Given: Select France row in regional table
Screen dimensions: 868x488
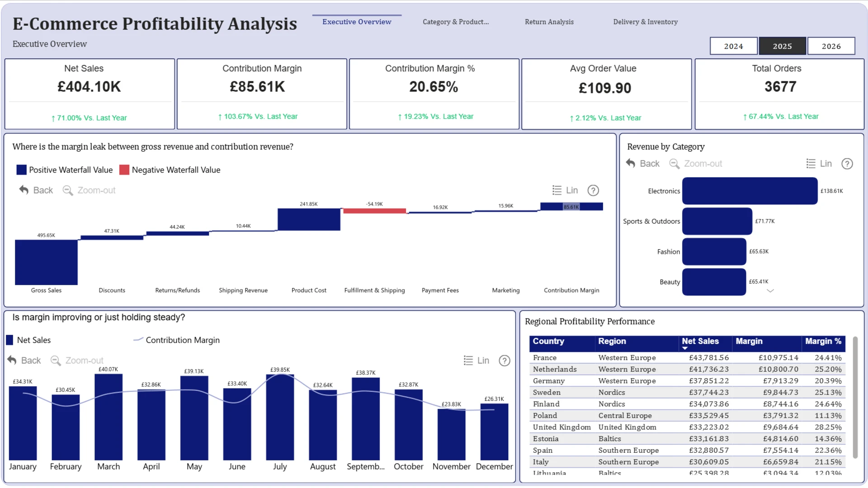Looking at the screenshot, I should coord(687,358).
